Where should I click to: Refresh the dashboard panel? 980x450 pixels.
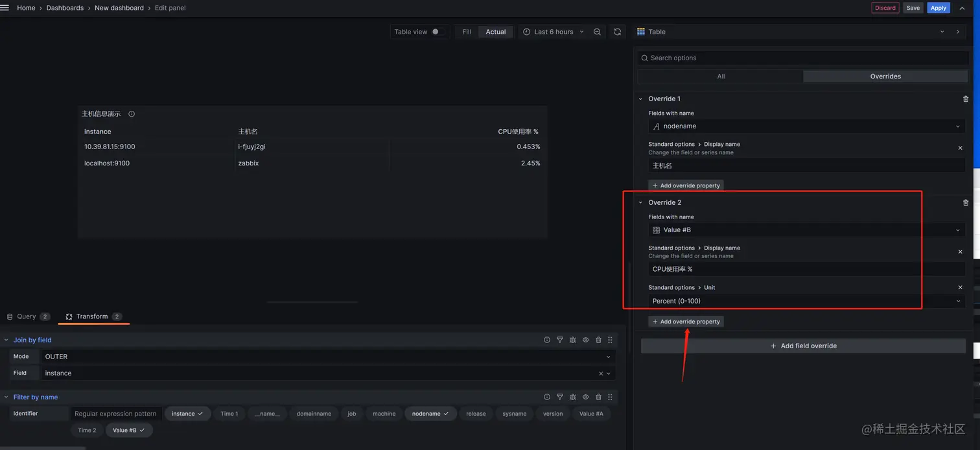point(617,32)
